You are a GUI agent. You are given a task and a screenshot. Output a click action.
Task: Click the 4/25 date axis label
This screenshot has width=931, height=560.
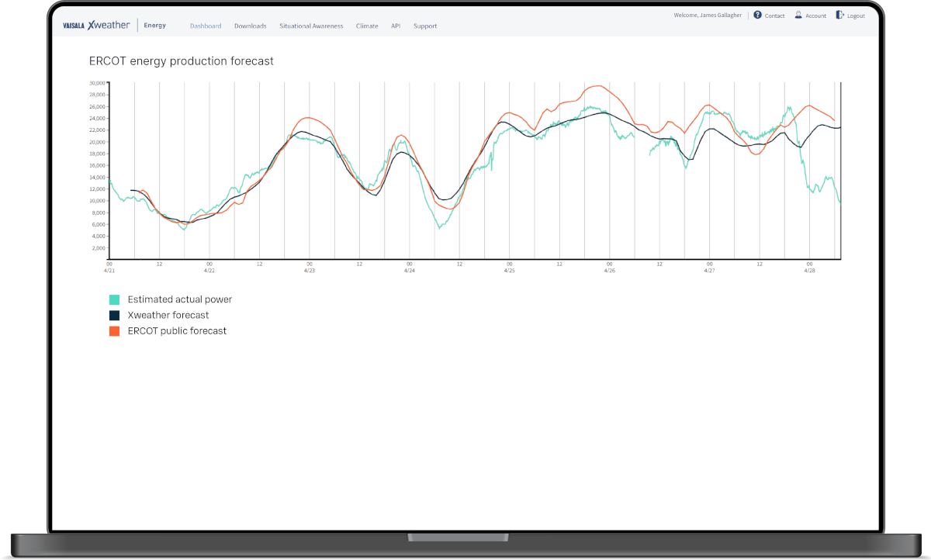pyautogui.click(x=509, y=271)
